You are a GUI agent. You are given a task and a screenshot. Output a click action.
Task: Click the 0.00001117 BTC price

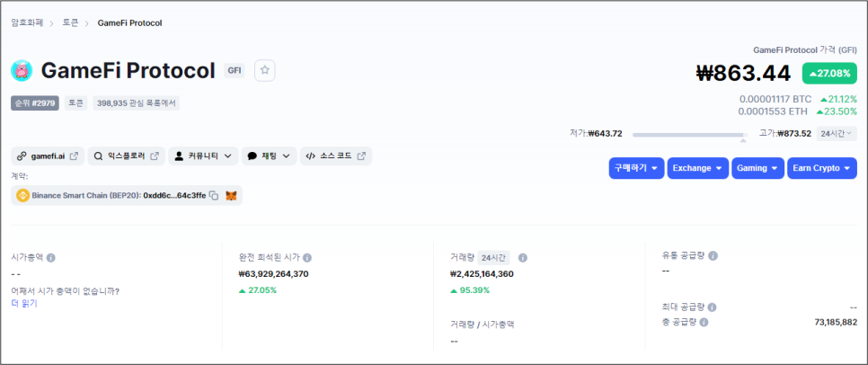775,99
